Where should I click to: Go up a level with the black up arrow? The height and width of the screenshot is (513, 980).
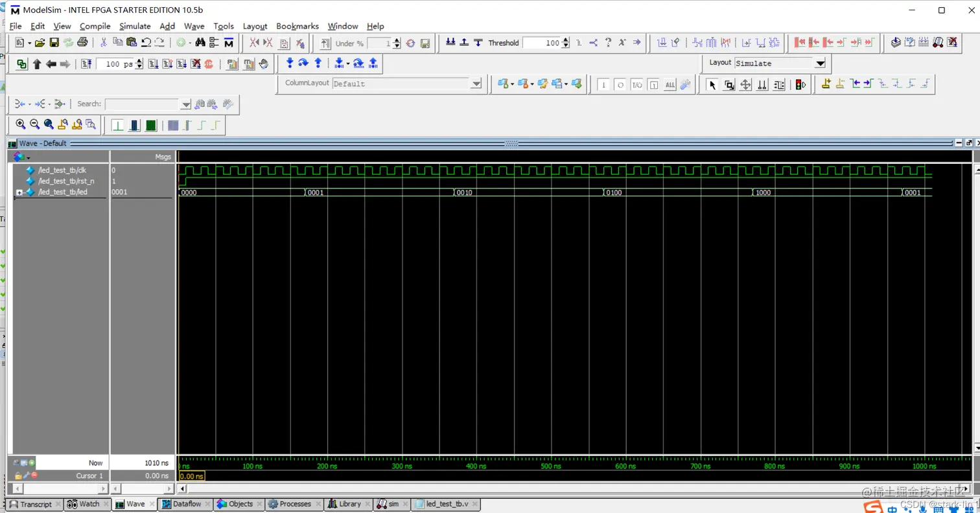click(x=37, y=64)
